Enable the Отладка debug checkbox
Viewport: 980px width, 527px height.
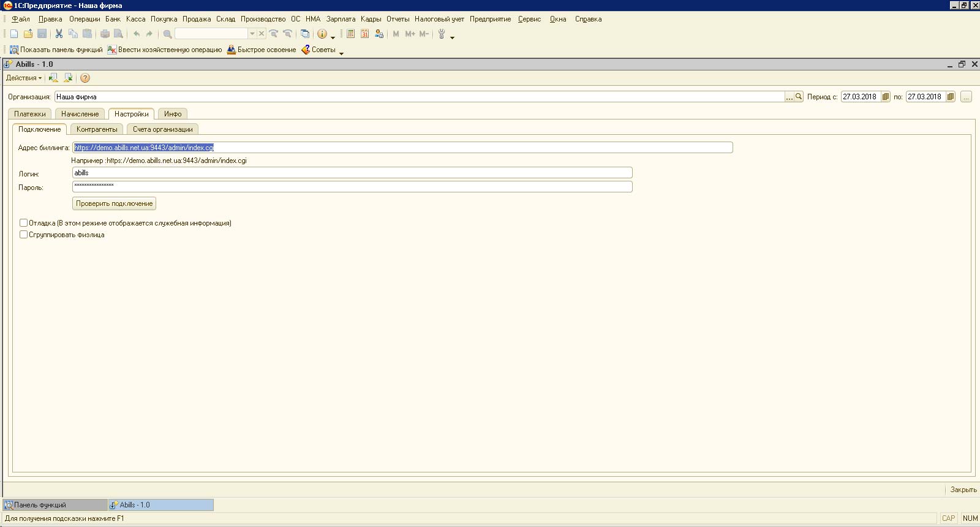pyautogui.click(x=23, y=223)
